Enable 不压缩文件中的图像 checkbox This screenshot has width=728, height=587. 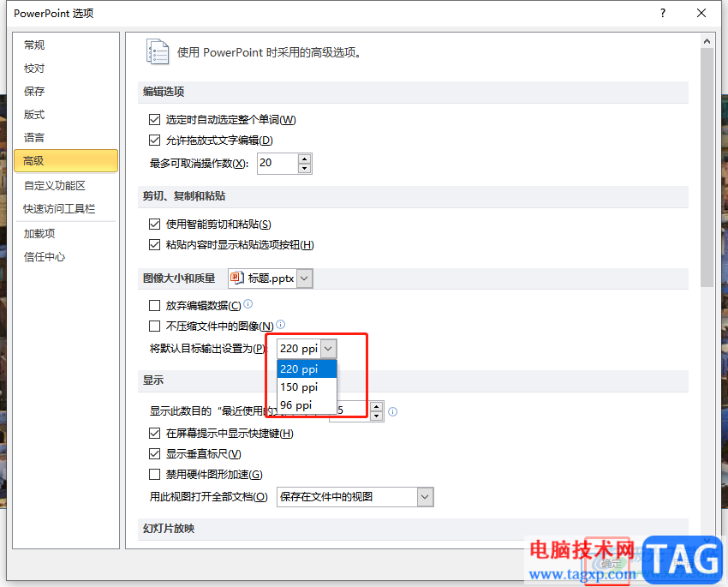(155, 326)
